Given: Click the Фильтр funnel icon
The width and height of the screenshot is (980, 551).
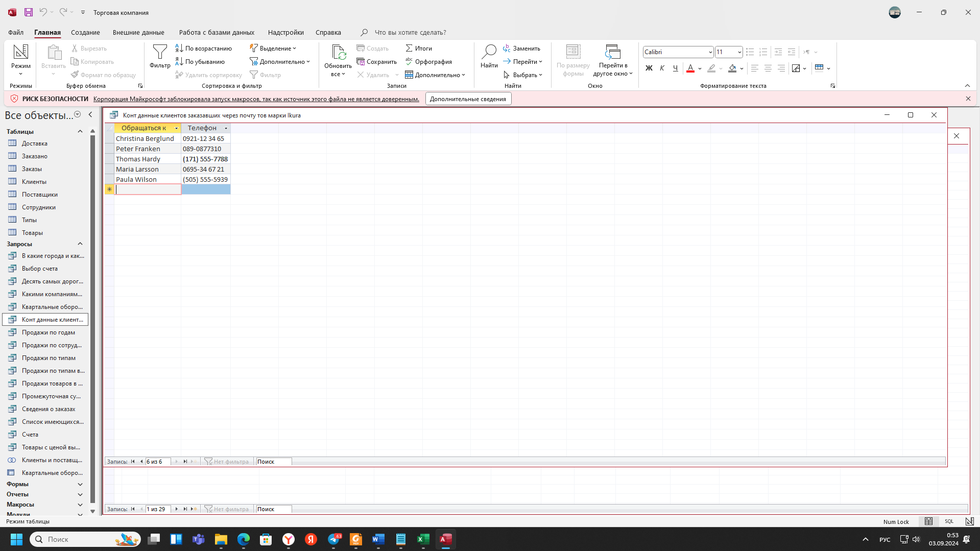Looking at the screenshot, I should pos(160,56).
